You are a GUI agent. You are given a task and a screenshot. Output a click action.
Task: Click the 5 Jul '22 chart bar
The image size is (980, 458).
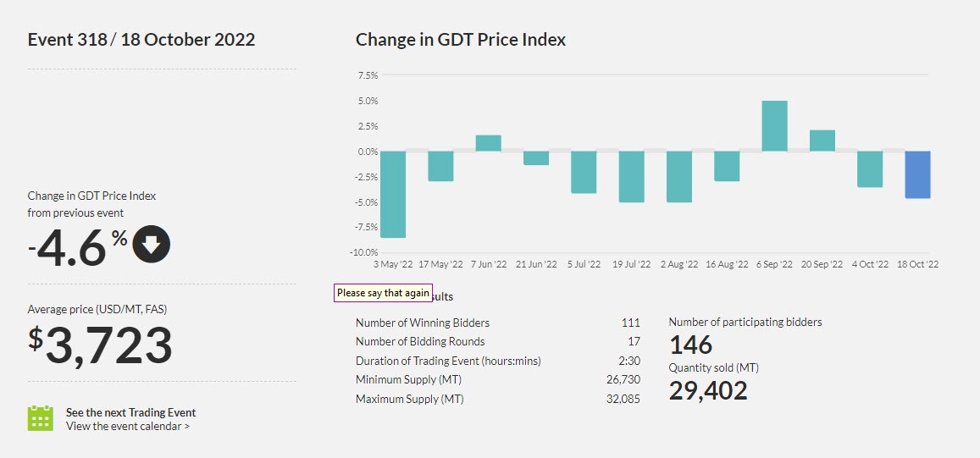(x=584, y=172)
